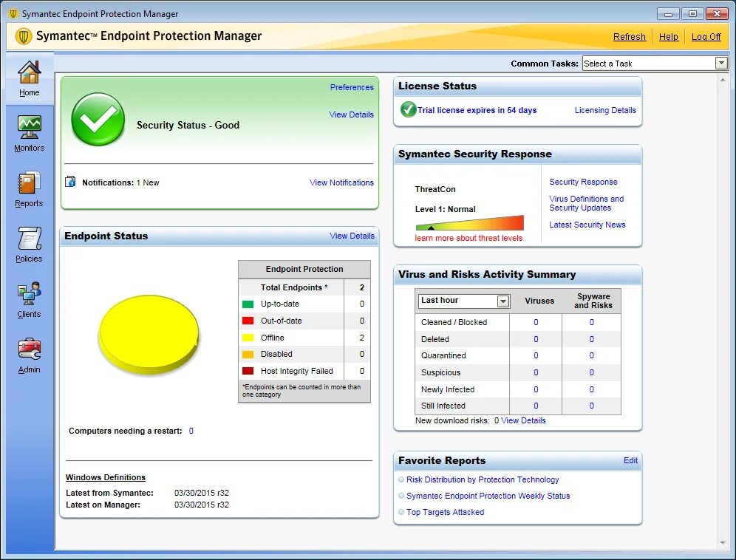
Task: Click the title bar shield icon
Action: 13,13
